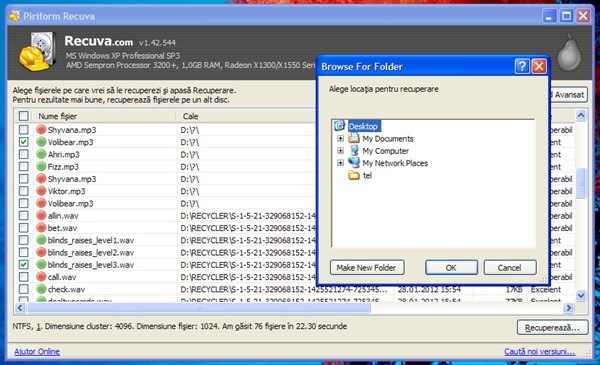This screenshot has height=365, width=600.
Task: Uncheck the blinds_raises_level3.wav checkbox
Action: click(23, 264)
